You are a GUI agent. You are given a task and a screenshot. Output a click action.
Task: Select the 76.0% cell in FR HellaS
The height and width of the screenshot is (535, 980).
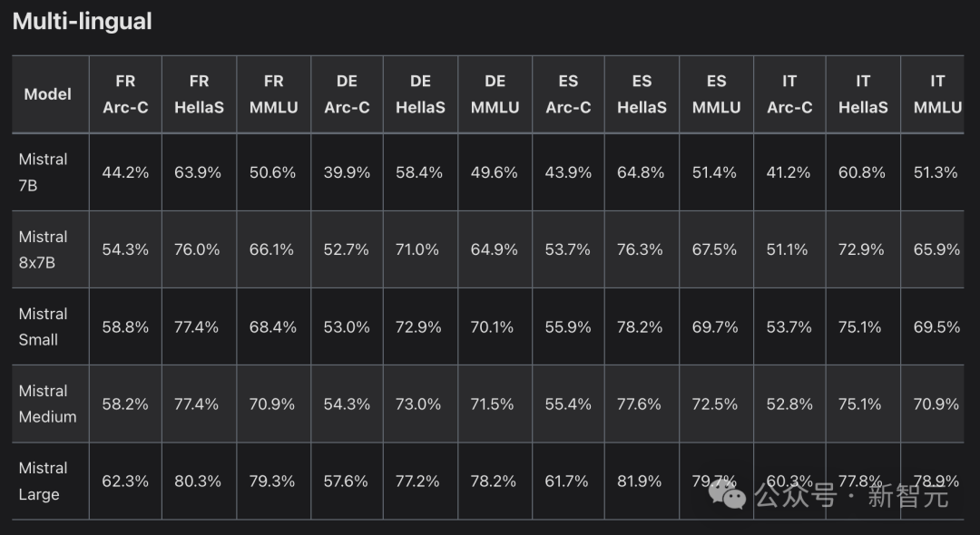[x=198, y=249]
